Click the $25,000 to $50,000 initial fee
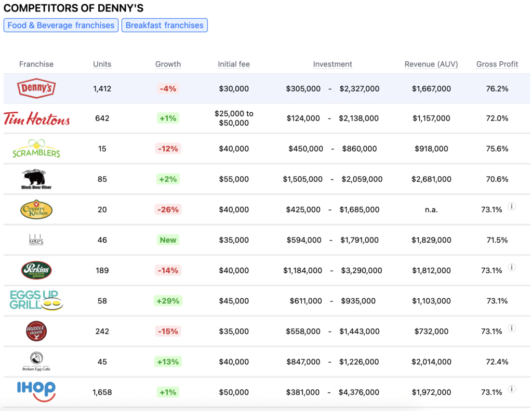The height and width of the screenshot is (411, 532). (234, 118)
